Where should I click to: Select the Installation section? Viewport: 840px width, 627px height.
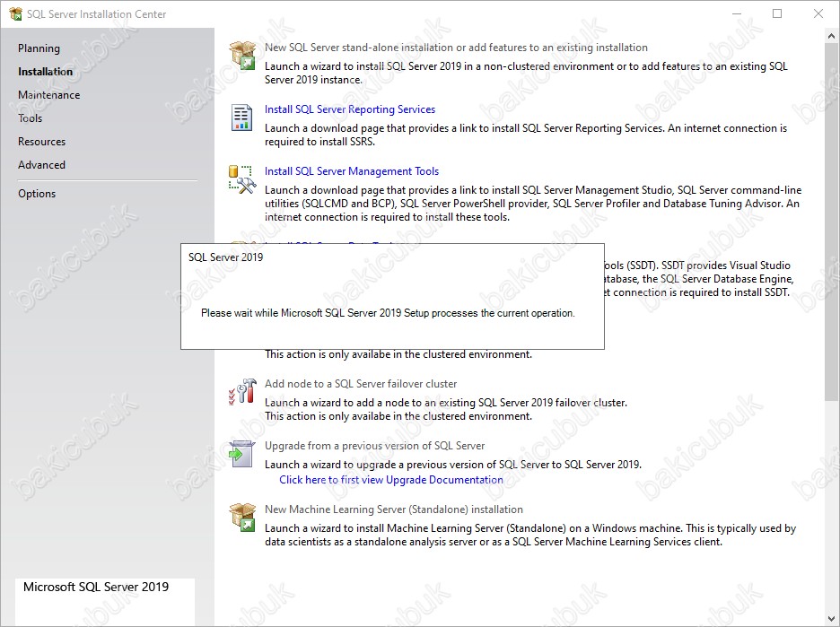coord(45,71)
